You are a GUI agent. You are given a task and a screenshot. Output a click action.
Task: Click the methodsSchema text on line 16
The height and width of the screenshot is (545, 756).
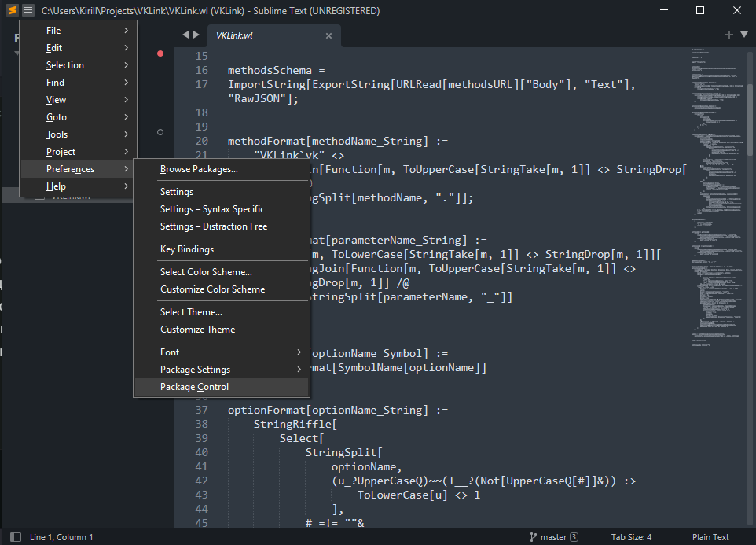[270, 71]
